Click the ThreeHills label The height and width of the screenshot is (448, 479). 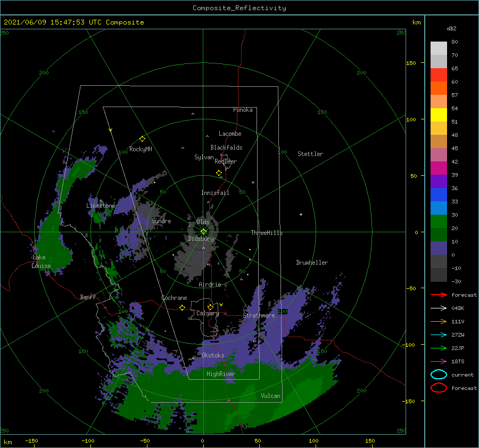tap(267, 233)
